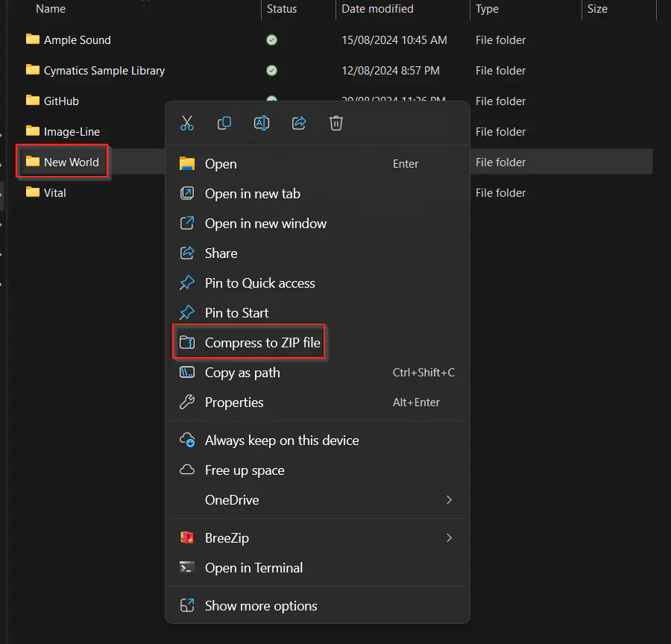Select Compress to ZIP file
Image resolution: width=671 pixels, height=644 pixels.
pos(262,343)
